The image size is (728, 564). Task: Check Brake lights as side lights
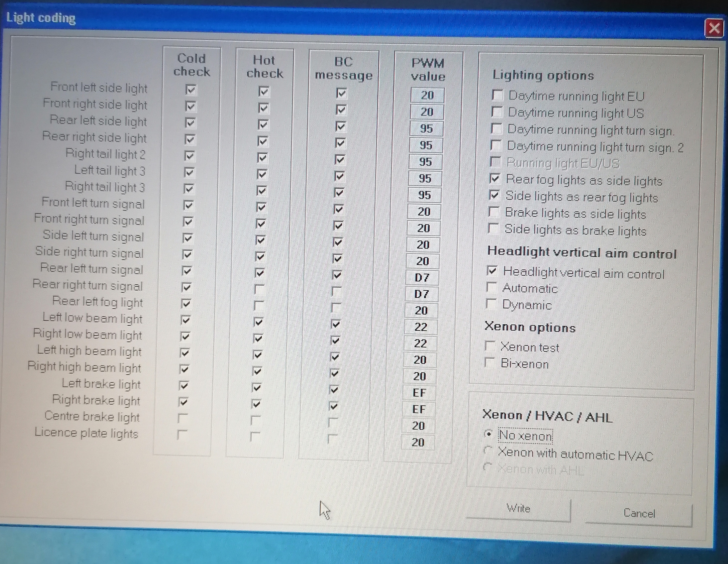pyautogui.click(x=493, y=212)
